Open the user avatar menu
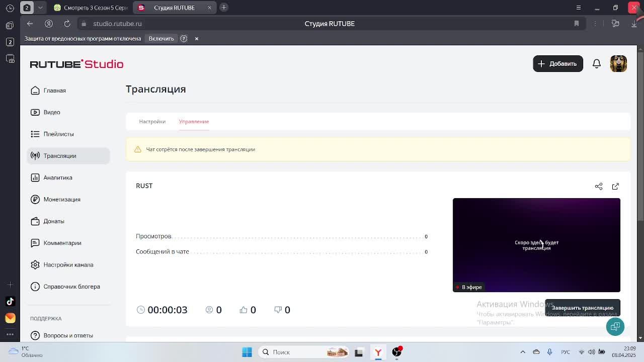644x362 pixels. tap(618, 64)
